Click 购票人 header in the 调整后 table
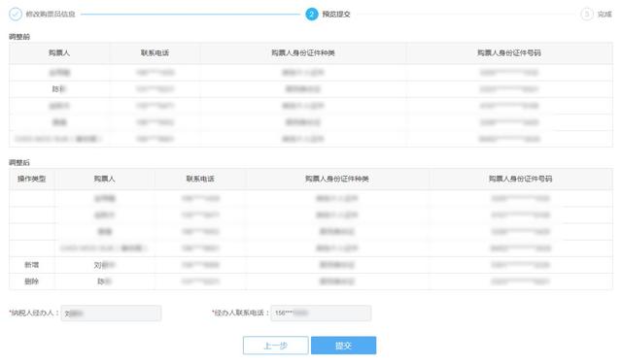 [105, 179]
